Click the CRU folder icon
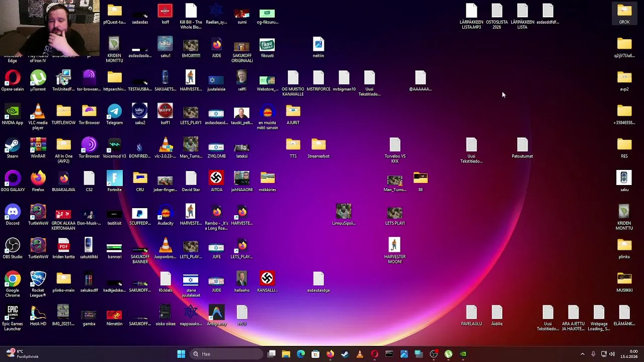The width and height of the screenshot is (644, 362). pos(140,181)
